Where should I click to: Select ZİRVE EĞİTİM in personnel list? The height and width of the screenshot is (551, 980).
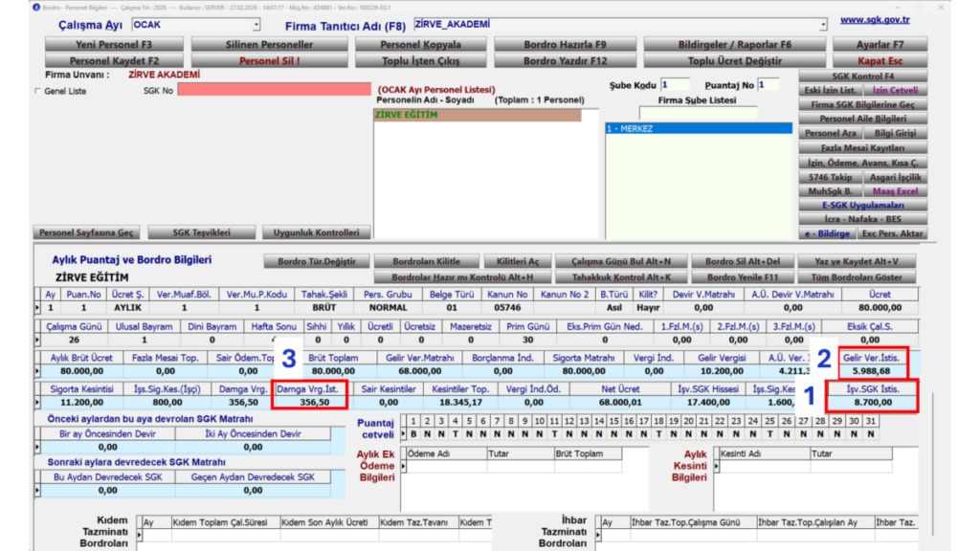tap(478, 115)
